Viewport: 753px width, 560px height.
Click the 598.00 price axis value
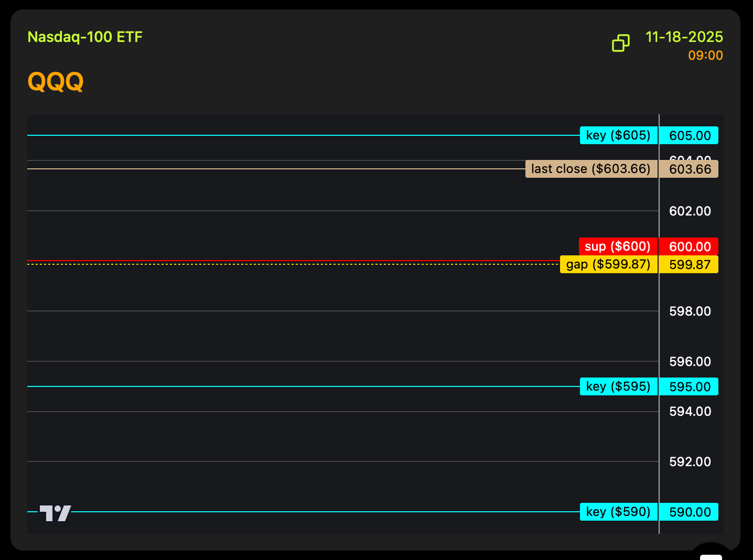click(690, 311)
